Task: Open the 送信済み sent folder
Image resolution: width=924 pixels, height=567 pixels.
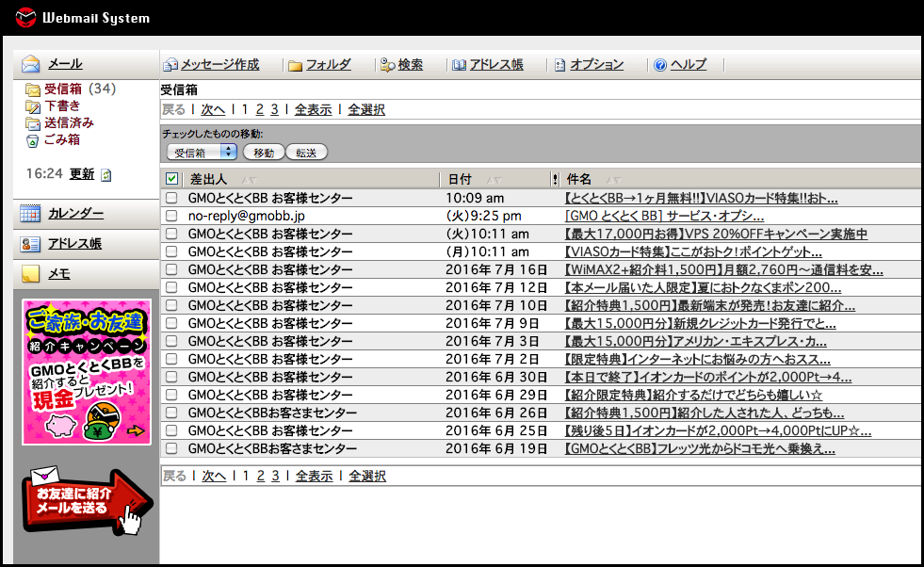Action: pos(69,122)
